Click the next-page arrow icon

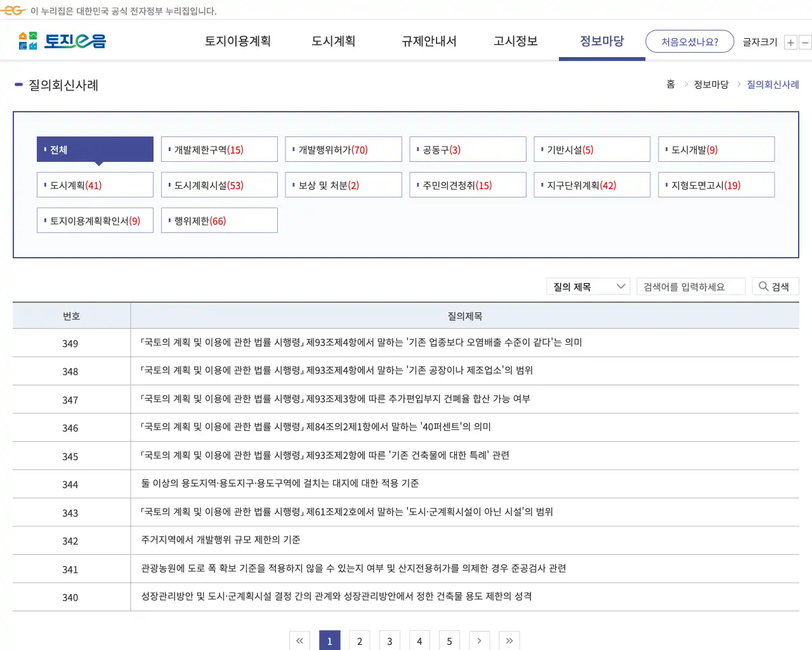(479, 640)
